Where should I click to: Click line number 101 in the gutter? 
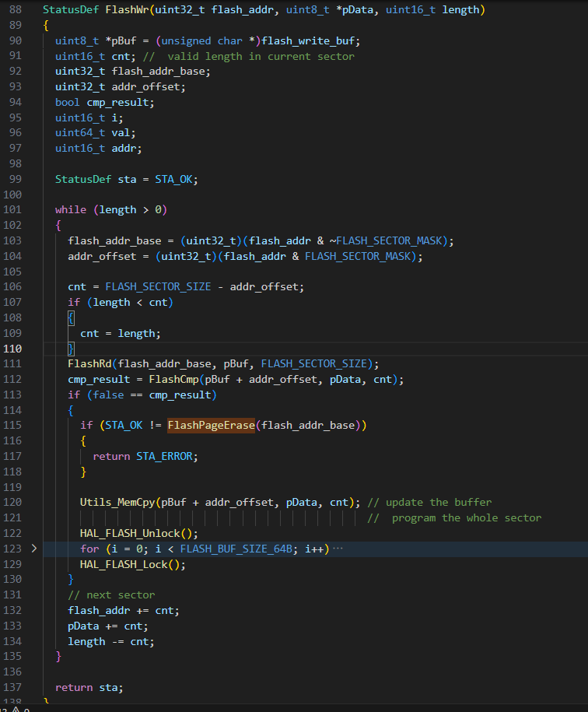[12, 210]
